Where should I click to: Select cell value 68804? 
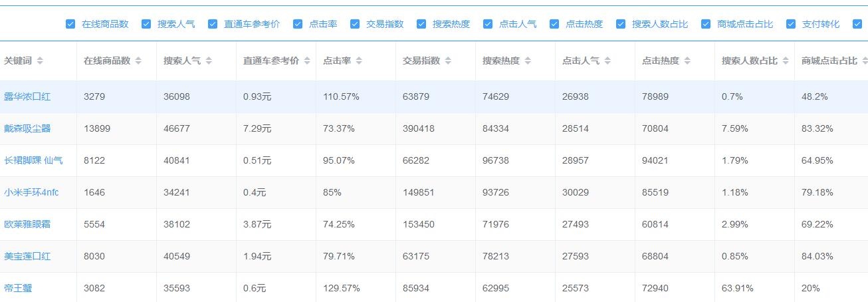pyautogui.click(x=655, y=256)
